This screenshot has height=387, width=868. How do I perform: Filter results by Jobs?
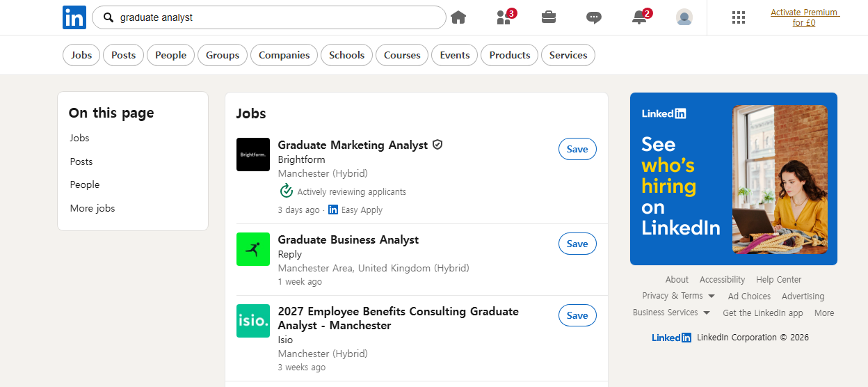(x=81, y=55)
